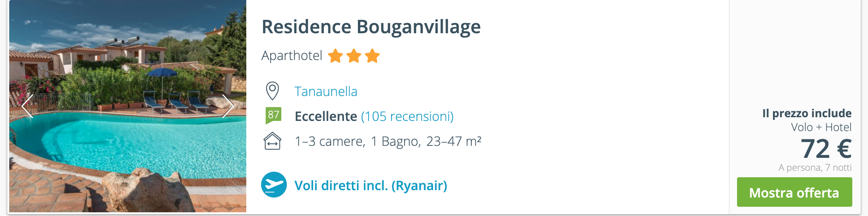Advance to the next hotel photo
Image resolution: width=868 pixels, height=216 pixels.
(228, 106)
